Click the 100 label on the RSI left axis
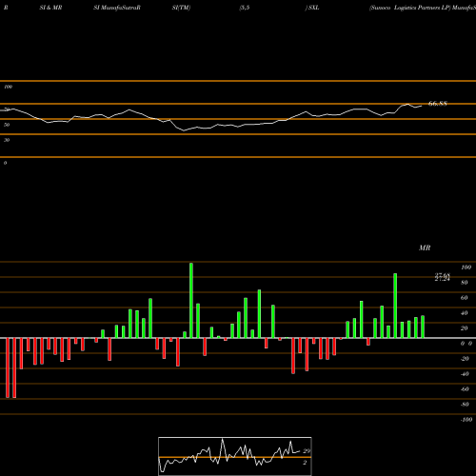Screen dimensions: 476x476 (x=8, y=87)
